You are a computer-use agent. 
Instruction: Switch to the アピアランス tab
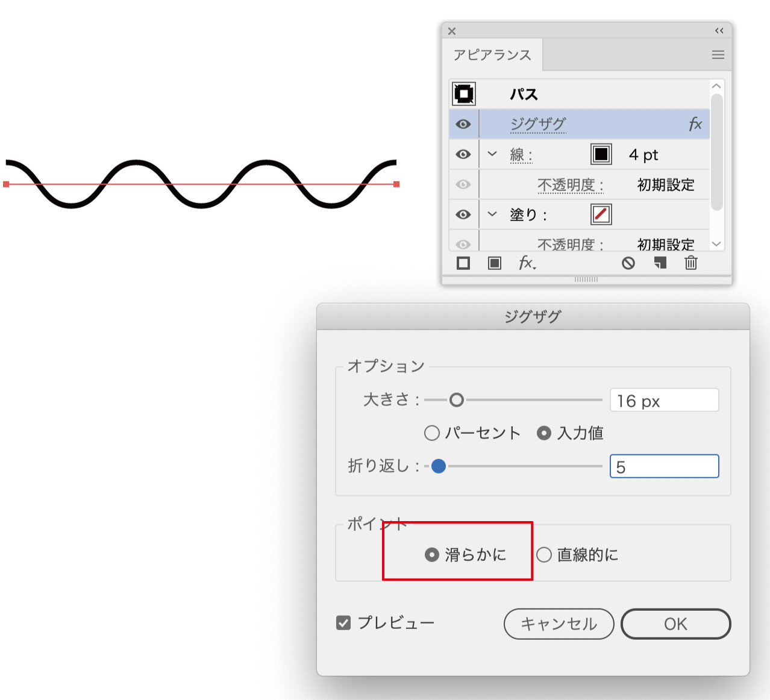point(492,55)
